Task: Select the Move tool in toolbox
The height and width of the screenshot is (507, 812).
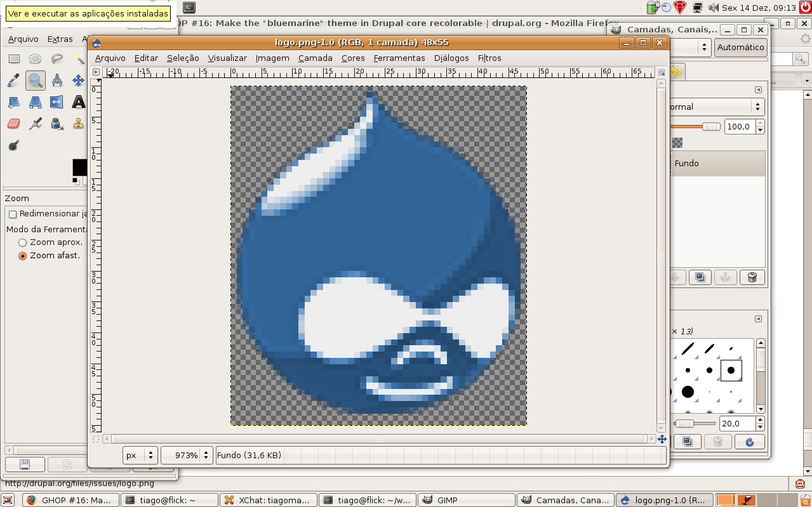Action: coord(78,80)
